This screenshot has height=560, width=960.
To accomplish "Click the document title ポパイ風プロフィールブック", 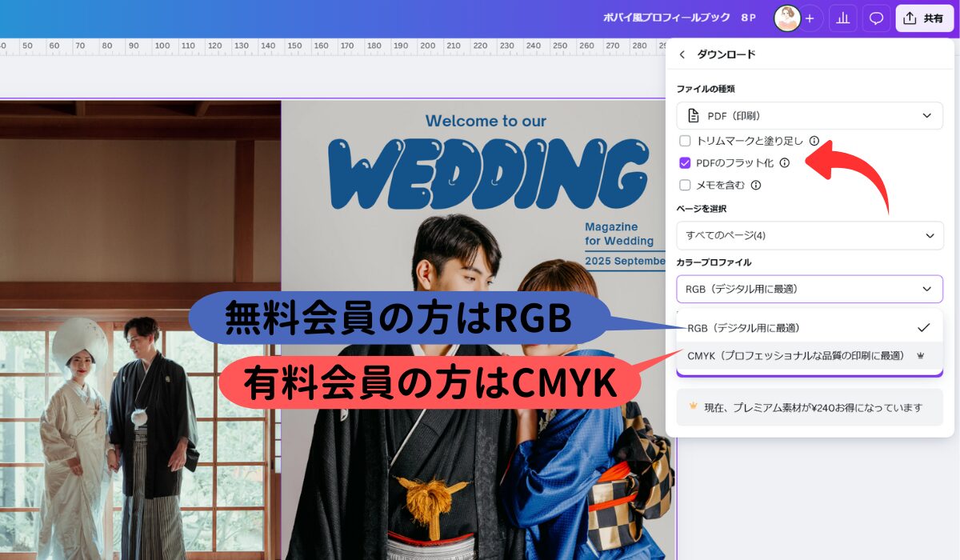I will 667,18.
